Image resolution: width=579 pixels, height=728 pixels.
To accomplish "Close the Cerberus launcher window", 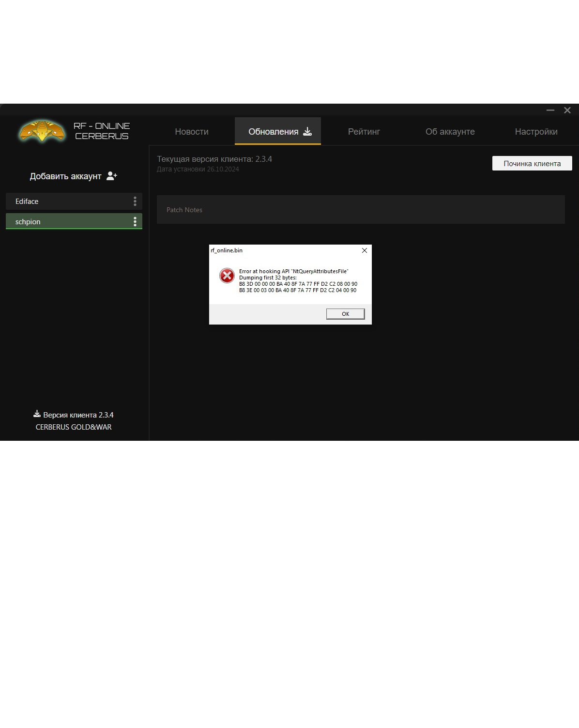I will pos(567,110).
